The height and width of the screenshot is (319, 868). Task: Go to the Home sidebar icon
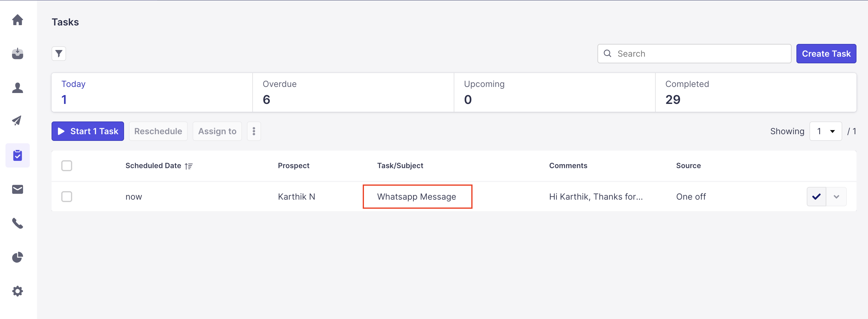tap(18, 20)
